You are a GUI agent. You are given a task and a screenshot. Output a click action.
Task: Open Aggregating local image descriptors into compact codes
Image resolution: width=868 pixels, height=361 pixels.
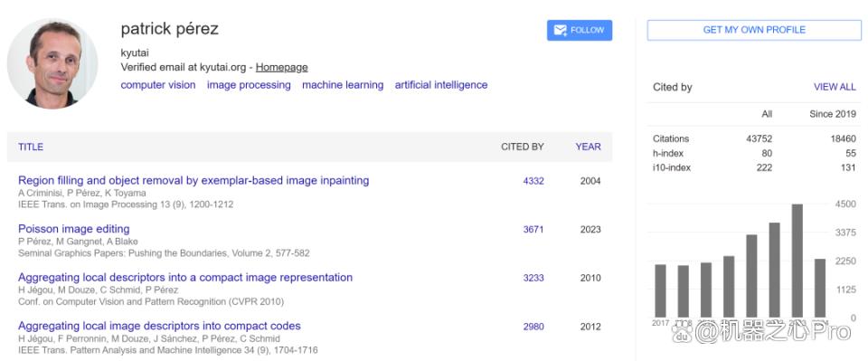point(159,326)
